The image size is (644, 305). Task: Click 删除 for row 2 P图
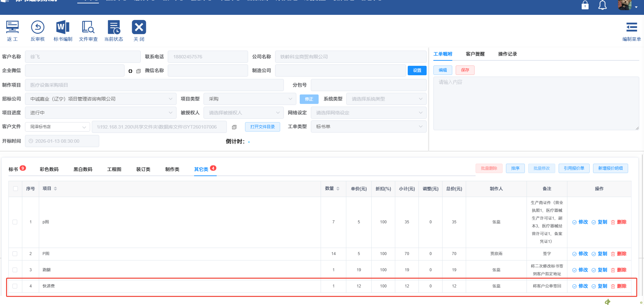[x=619, y=254]
